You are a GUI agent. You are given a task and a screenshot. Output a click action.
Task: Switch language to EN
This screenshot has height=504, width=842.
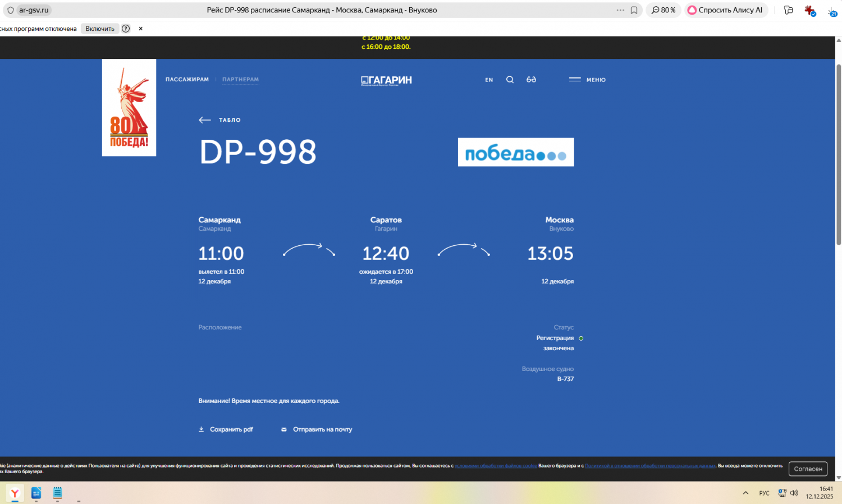click(489, 80)
